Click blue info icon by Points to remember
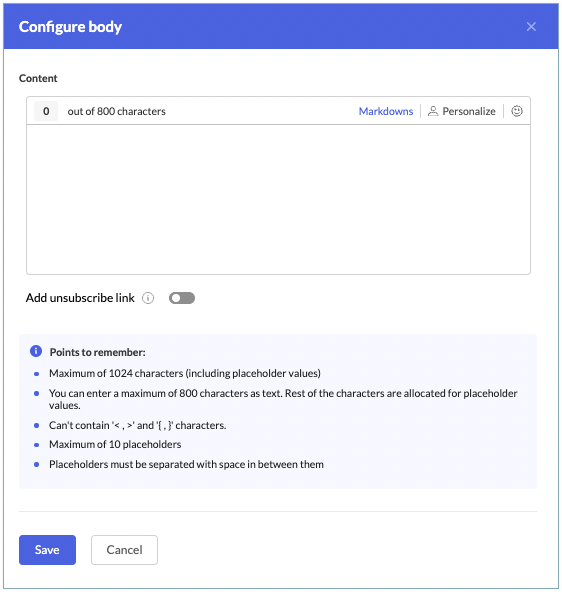562x592 pixels. [x=36, y=351]
